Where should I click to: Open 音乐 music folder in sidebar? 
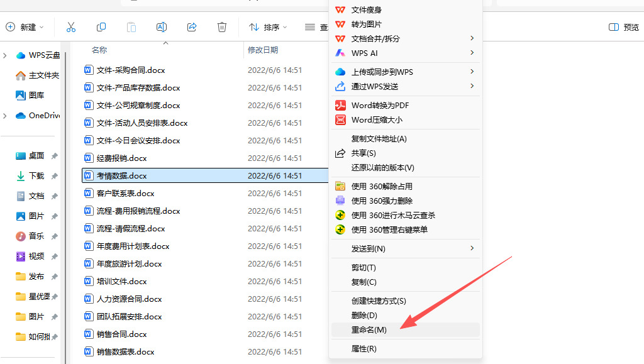(30, 236)
